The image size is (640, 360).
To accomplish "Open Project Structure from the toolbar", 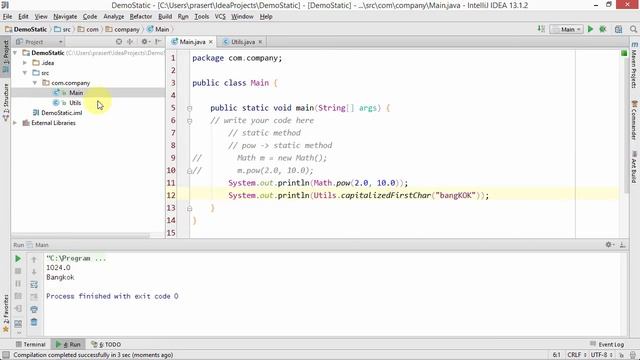I will tap(619, 29).
